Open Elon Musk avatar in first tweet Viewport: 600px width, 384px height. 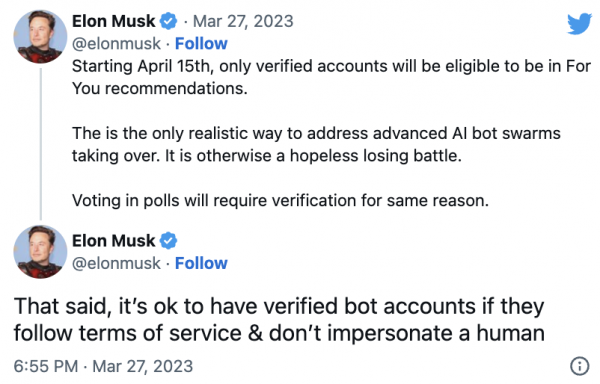[x=40, y=37]
